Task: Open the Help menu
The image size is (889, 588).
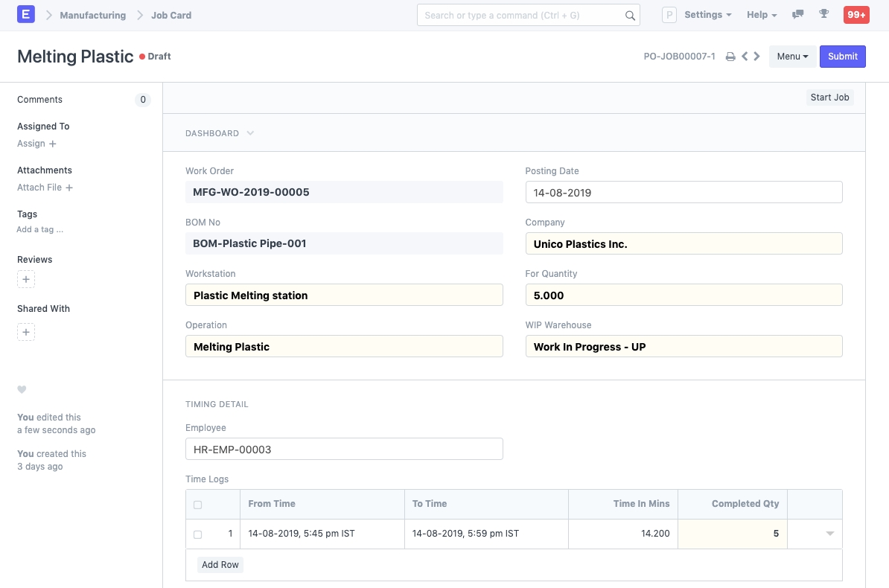Action: [x=761, y=15]
